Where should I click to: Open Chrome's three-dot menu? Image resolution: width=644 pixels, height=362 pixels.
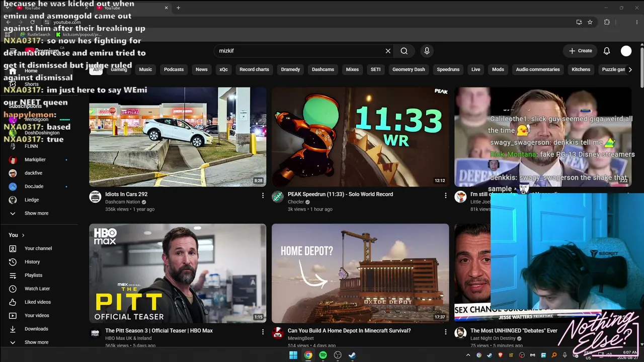(x=636, y=22)
